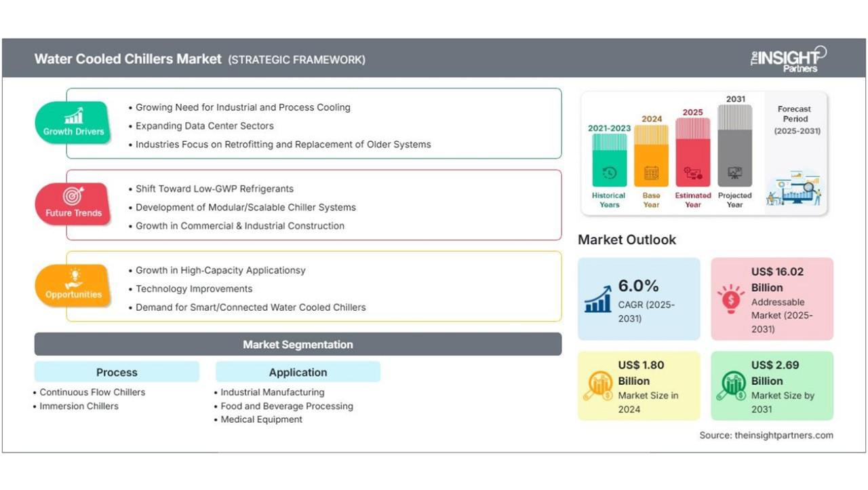Image resolution: width=868 pixels, height=490 pixels.
Task: Click the Future Trends target icon
Action: pyautogui.click(x=73, y=197)
